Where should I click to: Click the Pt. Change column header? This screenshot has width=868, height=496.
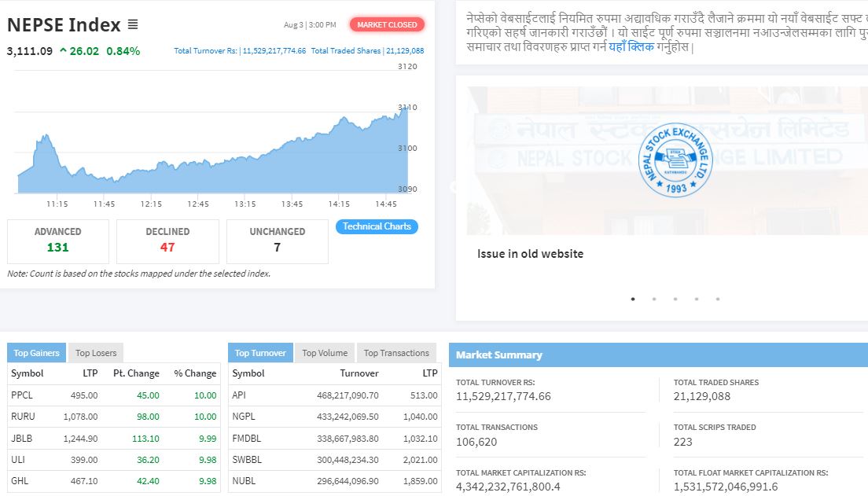[136, 373]
